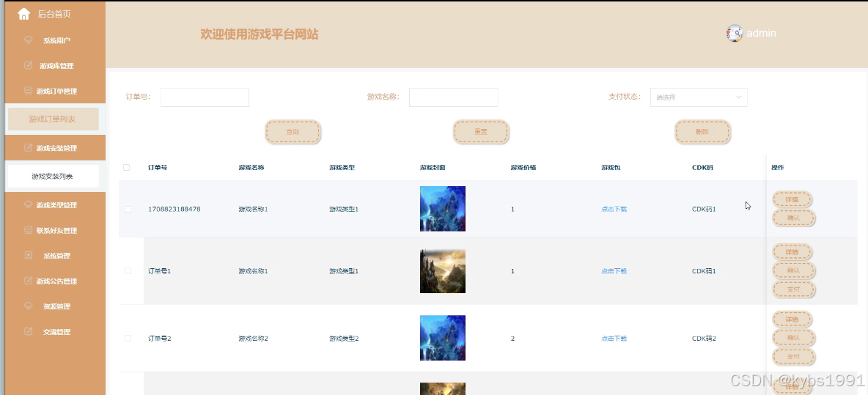Image resolution: width=868 pixels, height=395 pixels.
Task: Click 游戏类型2 cell in 订单号2 row
Action: click(345, 338)
